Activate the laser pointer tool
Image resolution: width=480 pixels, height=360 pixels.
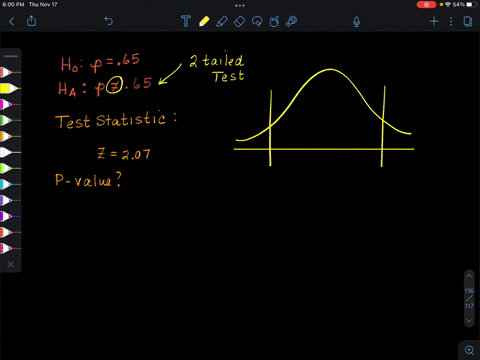pos(292,21)
